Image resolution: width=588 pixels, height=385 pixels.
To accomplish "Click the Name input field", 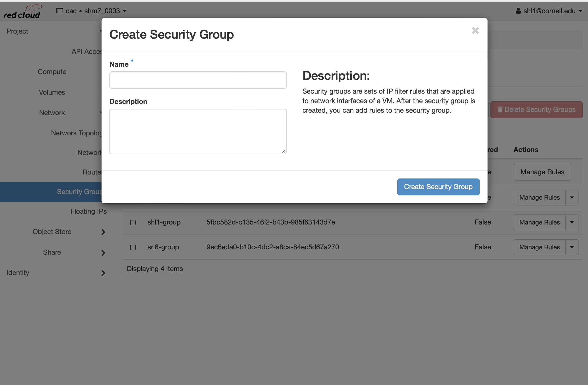I will point(198,80).
